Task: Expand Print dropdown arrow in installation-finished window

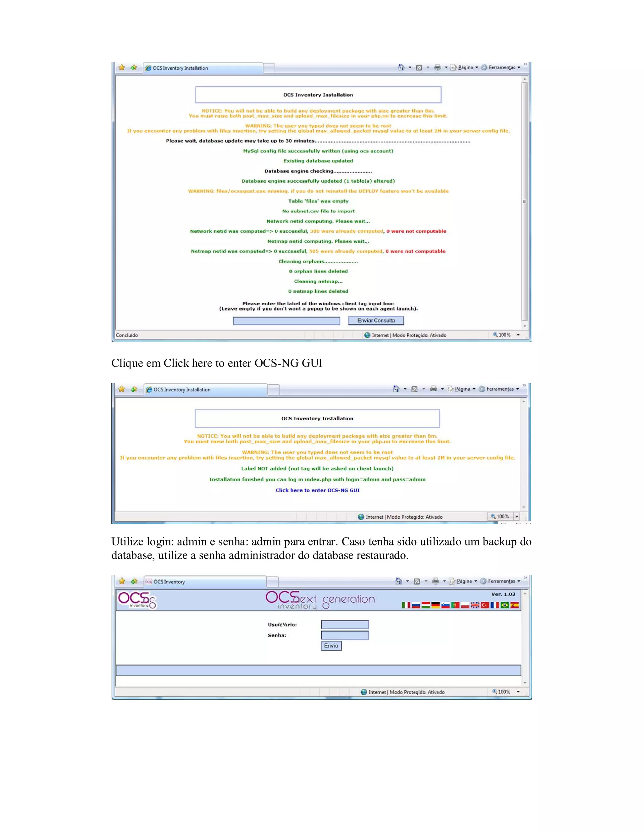Action: click(442, 389)
